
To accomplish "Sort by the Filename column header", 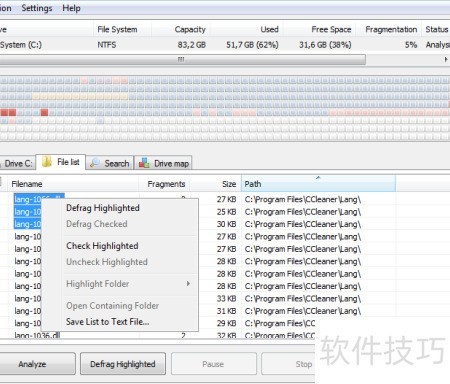I will (73, 184).
